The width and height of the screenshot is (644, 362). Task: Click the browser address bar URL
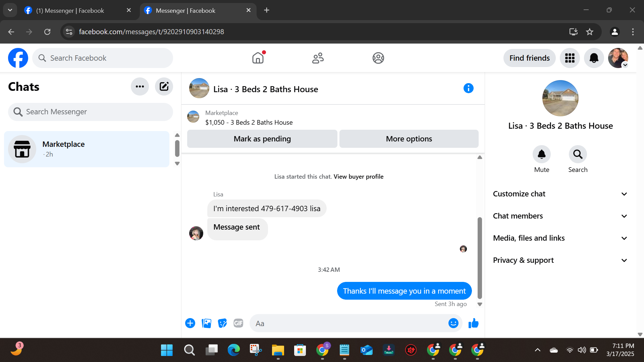click(x=151, y=32)
